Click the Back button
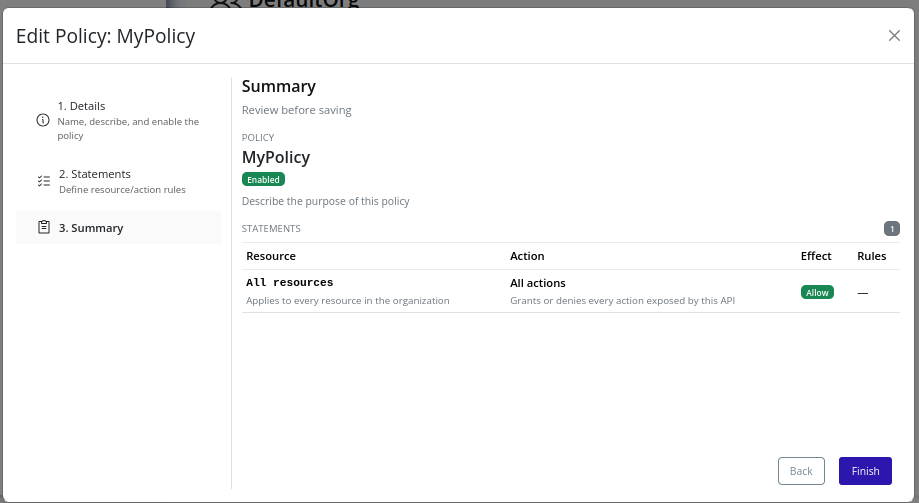This screenshot has height=503, width=919. pos(801,471)
